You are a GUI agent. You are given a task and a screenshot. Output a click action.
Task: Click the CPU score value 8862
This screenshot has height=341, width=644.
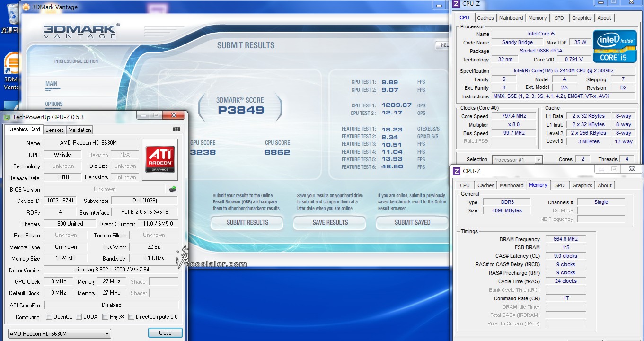click(x=277, y=152)
